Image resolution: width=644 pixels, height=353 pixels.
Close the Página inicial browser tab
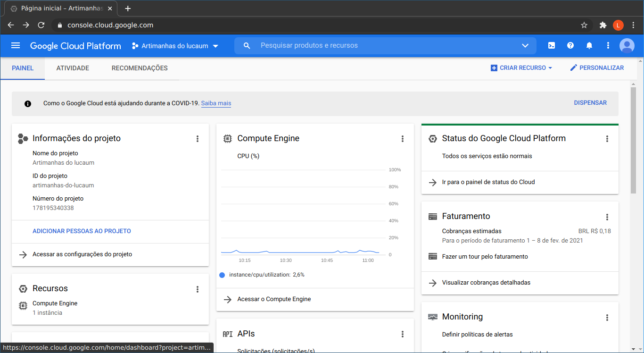tap(110, 8)
